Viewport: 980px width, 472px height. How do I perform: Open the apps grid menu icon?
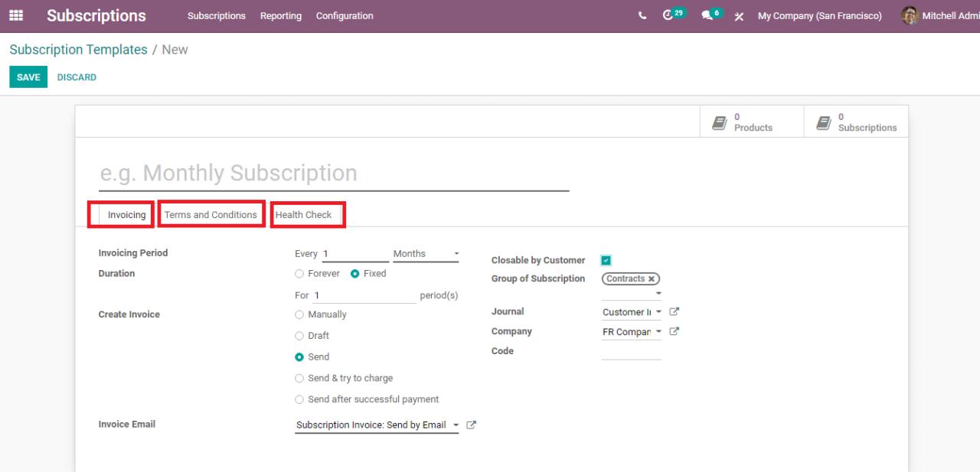pos(15,15)
